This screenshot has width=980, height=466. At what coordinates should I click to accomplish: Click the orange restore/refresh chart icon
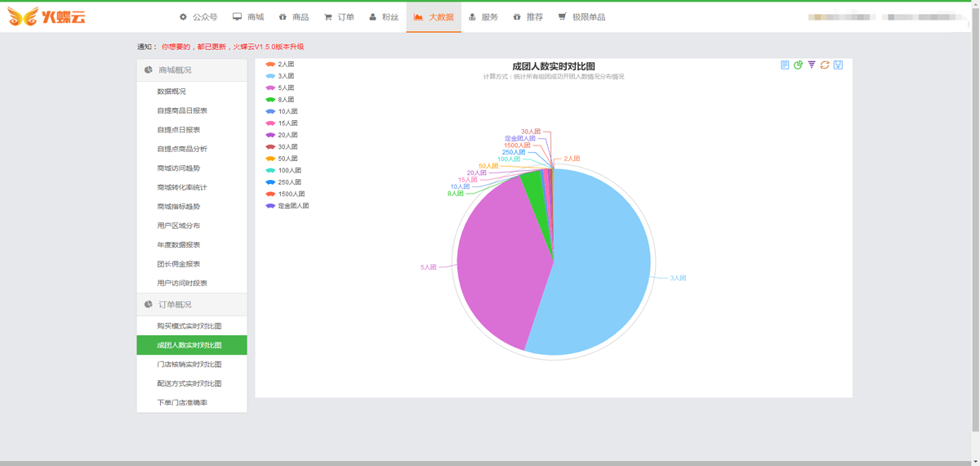825,65
